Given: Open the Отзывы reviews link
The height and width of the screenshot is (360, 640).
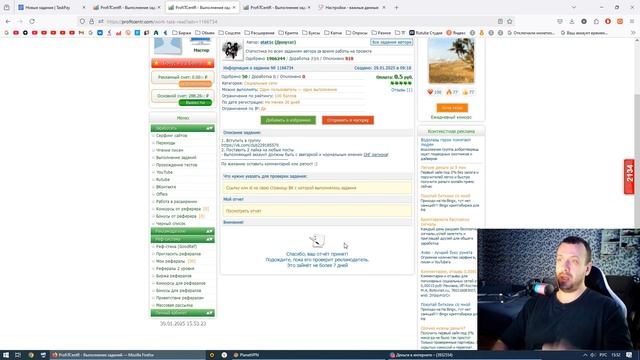Looking at the screenshot, I should [402, 90].
